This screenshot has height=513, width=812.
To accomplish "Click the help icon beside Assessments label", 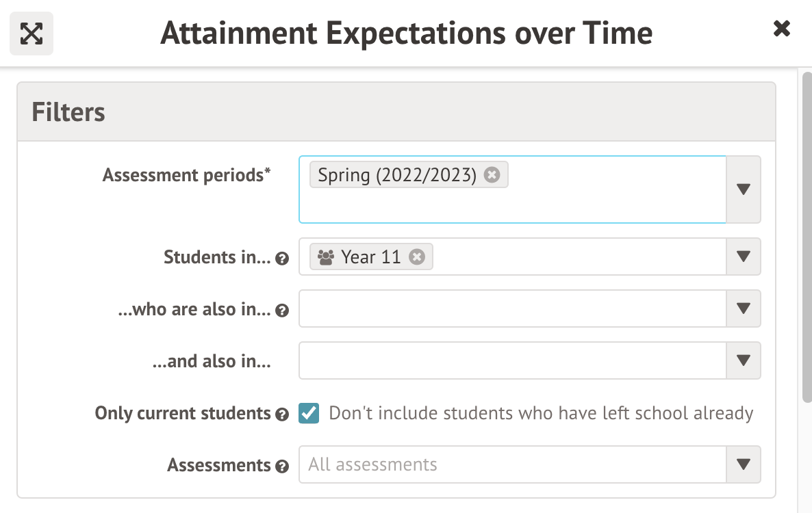I will click(281, 466).
